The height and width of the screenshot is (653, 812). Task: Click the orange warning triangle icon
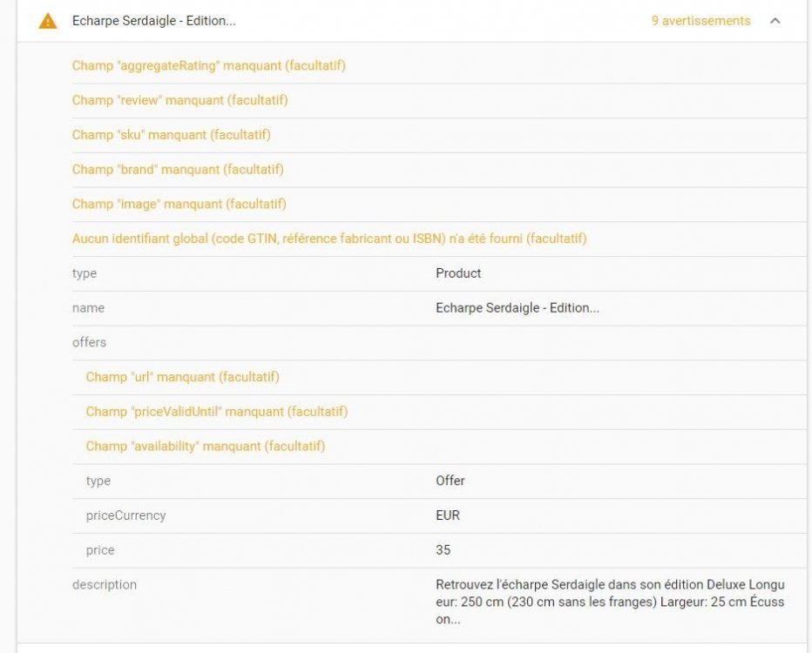click(x=48, y=21)
